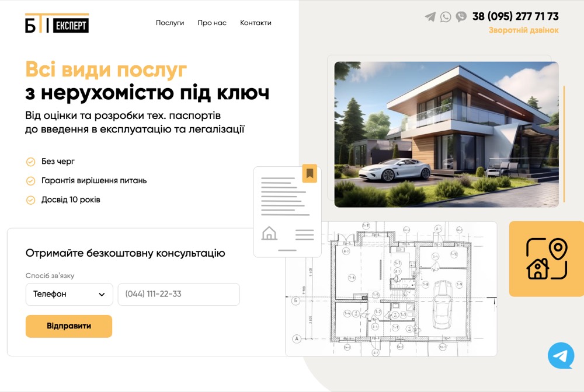The height and width of the screenshot is (392, 584).
Task: Click the text Отримайте безкоштовну консультацію
Action: point(125,253)
